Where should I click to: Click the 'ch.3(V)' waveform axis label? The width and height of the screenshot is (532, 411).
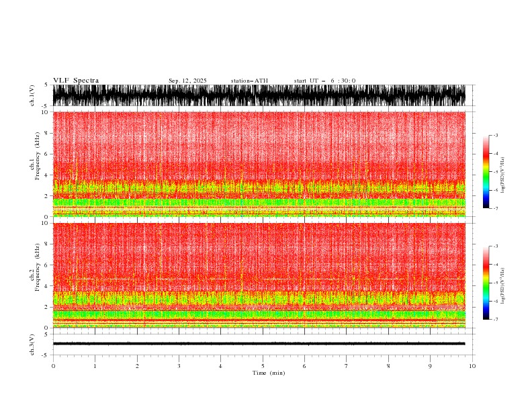coord(32,345)
